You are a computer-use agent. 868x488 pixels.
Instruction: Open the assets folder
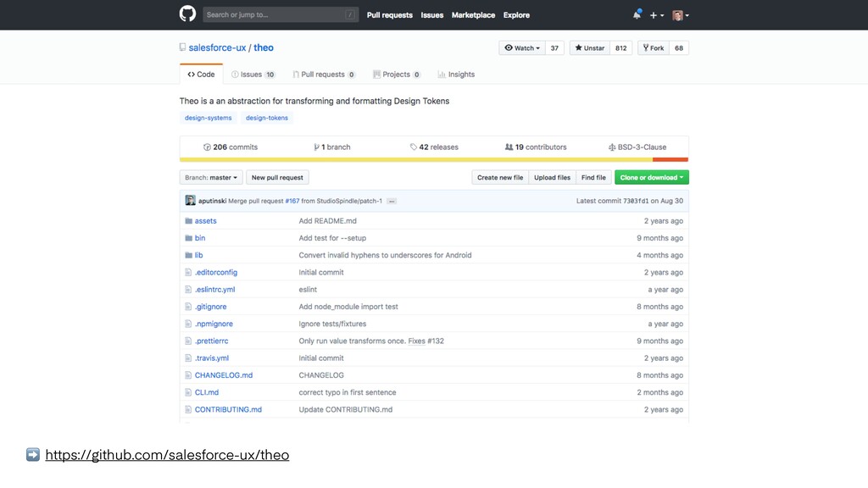(205, 221)
